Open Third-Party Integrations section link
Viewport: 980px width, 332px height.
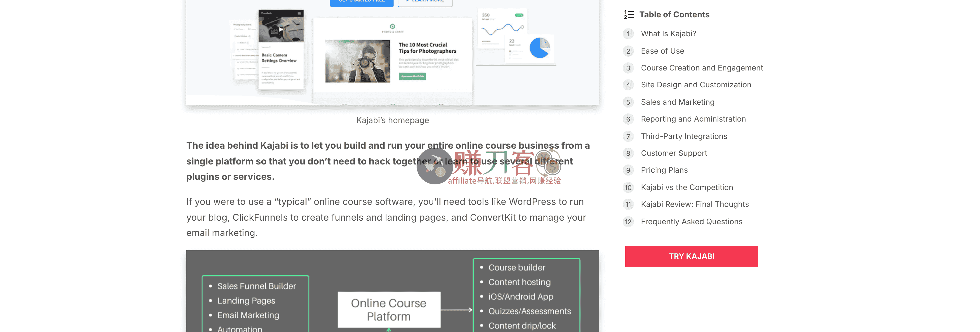tap(684, 136)
